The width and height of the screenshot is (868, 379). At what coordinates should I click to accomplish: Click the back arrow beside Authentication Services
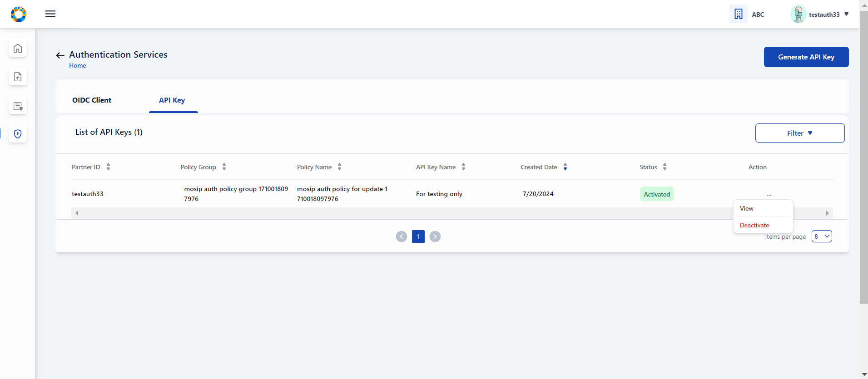(x=60, y=55)
